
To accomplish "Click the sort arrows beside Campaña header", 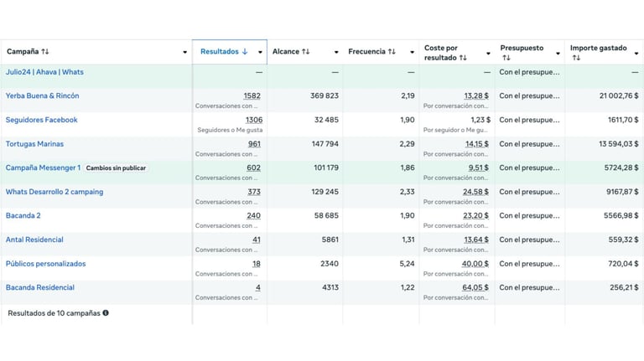I will (x=45, y=52).
